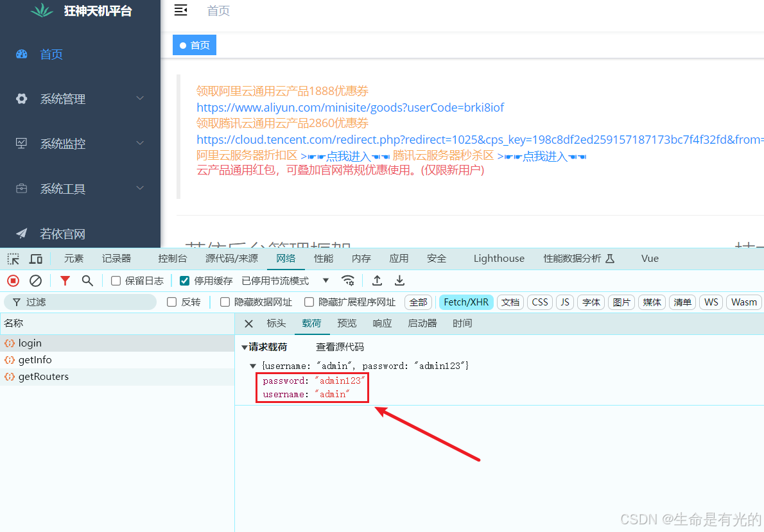Toggle the device toolbar icon
This screenshot has height=532, width=764.
click(35, 259)
